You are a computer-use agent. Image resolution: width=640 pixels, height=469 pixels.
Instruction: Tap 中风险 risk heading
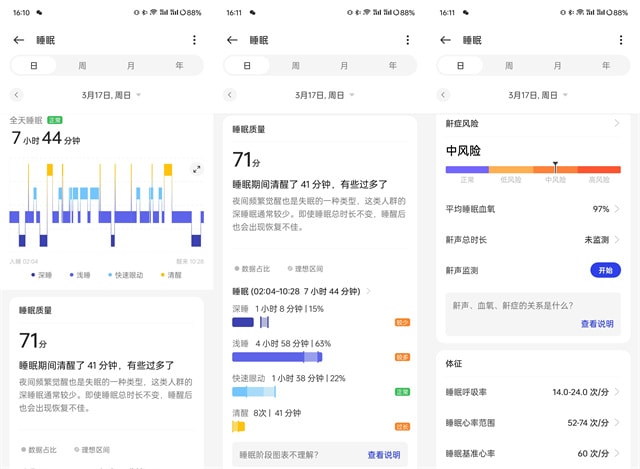[x=463, y=151]
